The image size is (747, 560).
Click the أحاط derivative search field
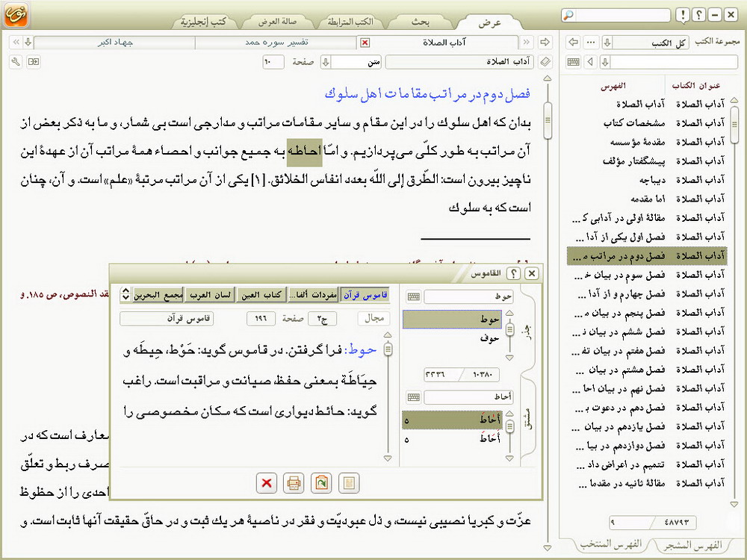pos(468,396)
